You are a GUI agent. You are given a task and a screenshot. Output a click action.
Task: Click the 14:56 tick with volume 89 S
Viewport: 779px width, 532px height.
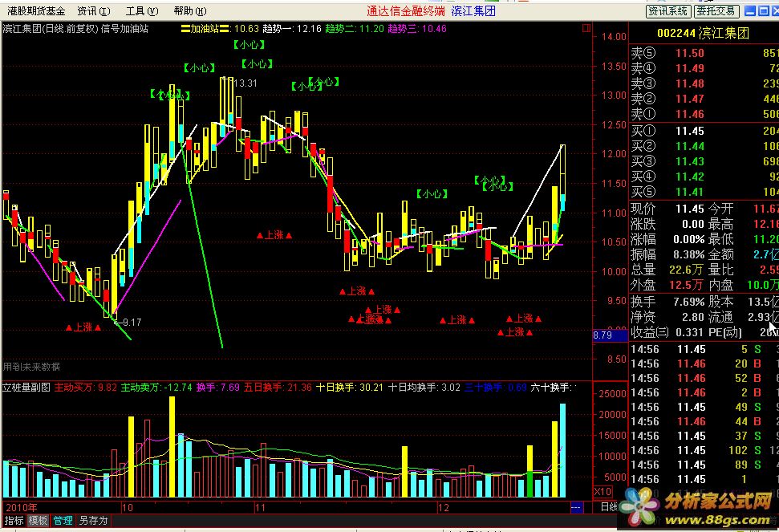click(704, 465)
